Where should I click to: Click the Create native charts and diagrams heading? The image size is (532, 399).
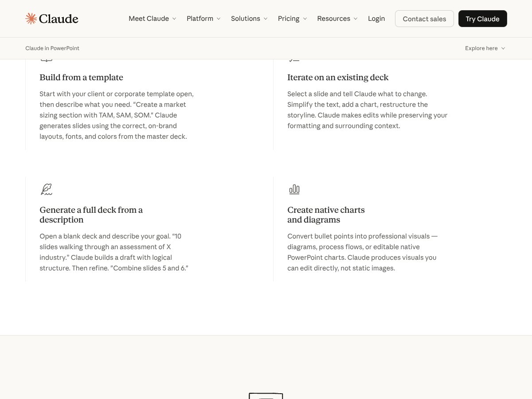click(326, 215)
